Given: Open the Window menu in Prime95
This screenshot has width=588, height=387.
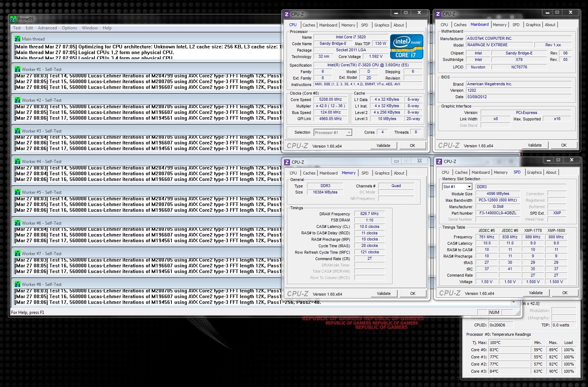Looking at the screenshot, I should [90, 28].
